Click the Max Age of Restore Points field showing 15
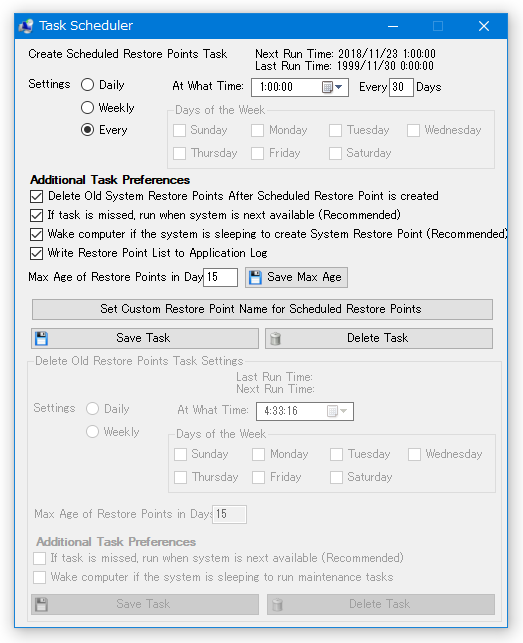523x643 pixels. 221,278
